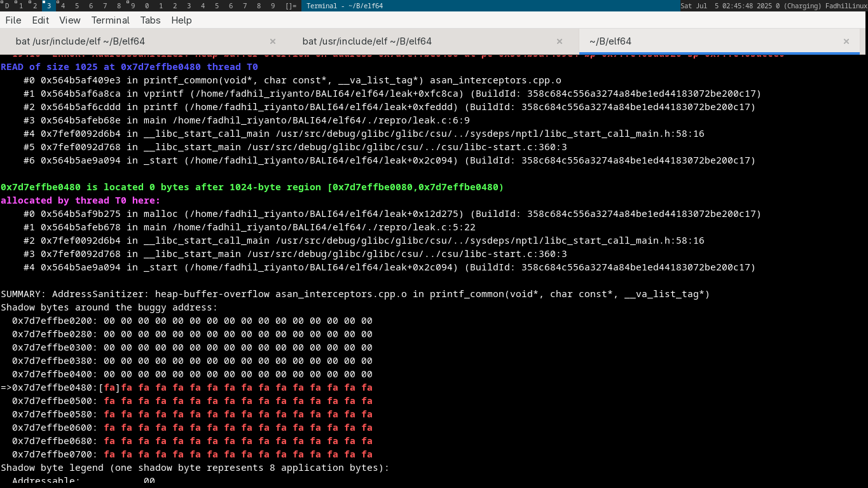Click the Terminal window title in top bar
Screen dimensions: 868x488
(344, 6)
